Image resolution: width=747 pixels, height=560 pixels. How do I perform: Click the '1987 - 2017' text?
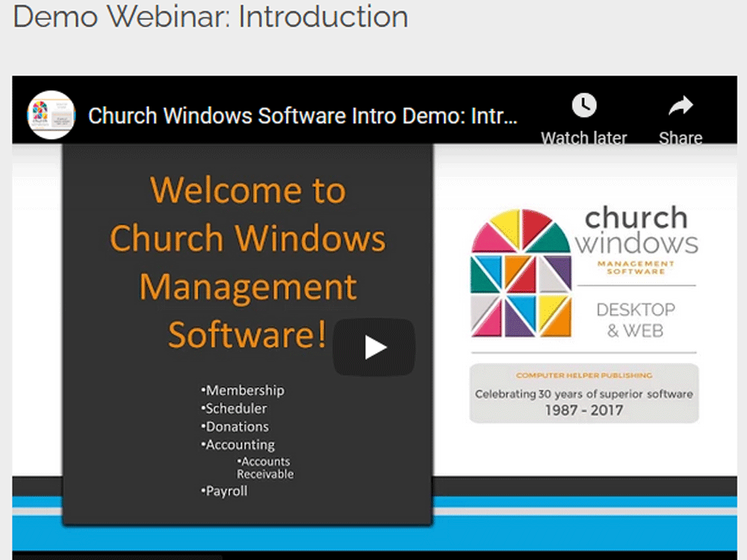tap(584, 410)
